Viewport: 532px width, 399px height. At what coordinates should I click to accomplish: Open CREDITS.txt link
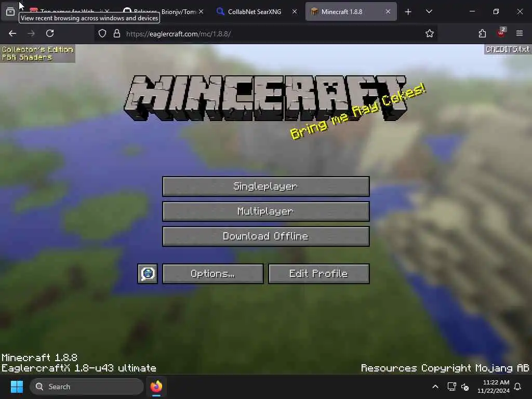[x=508, y=49]
